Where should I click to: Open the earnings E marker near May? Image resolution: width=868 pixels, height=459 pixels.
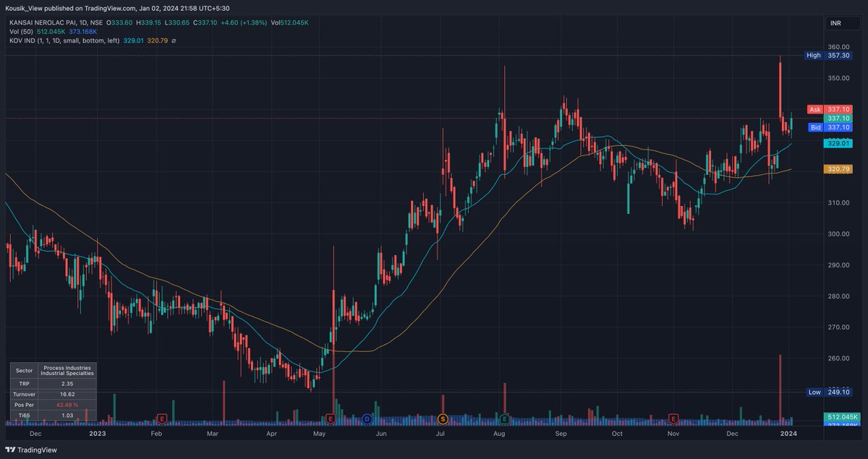(331, 419)
